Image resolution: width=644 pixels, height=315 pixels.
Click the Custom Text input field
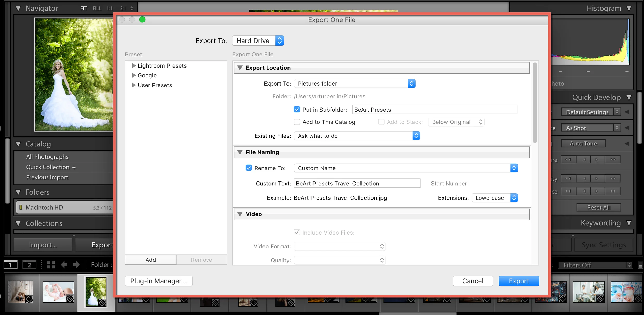[x=357, y=184]
